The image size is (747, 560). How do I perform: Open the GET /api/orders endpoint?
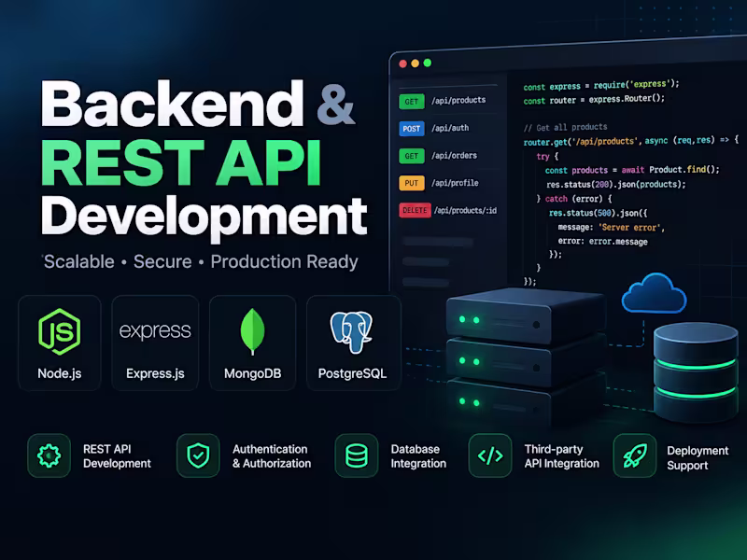click(x=438, y=156)
